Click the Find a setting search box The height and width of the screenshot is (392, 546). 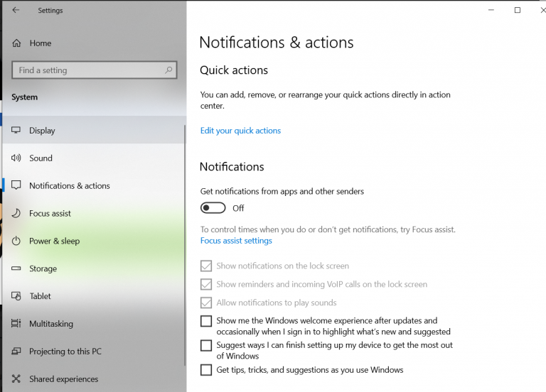tap(94, 70)
